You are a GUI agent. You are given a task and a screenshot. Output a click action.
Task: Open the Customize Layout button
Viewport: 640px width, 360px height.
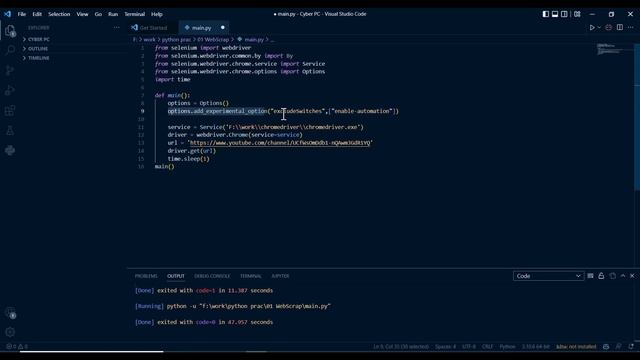point(577,14)
